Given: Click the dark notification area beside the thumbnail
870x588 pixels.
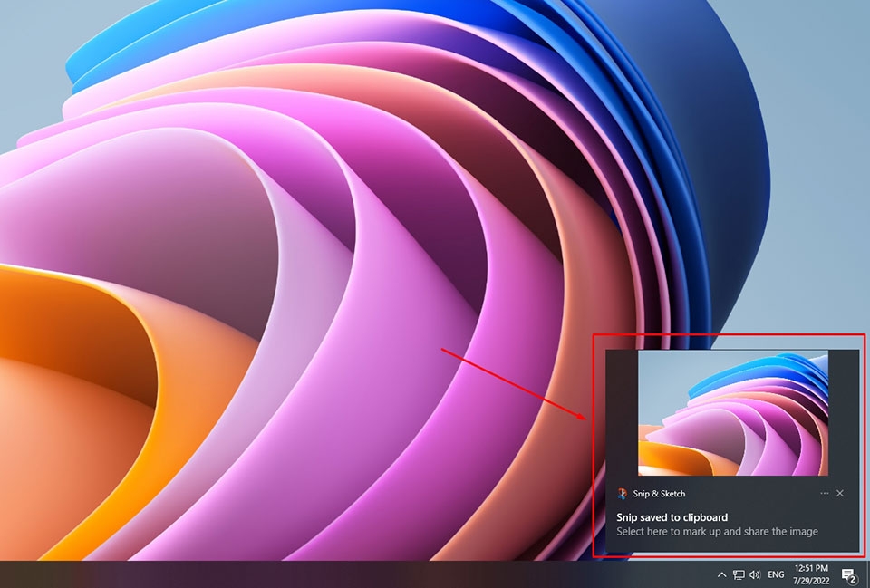Looking at the screenshot, I should 622,413.
